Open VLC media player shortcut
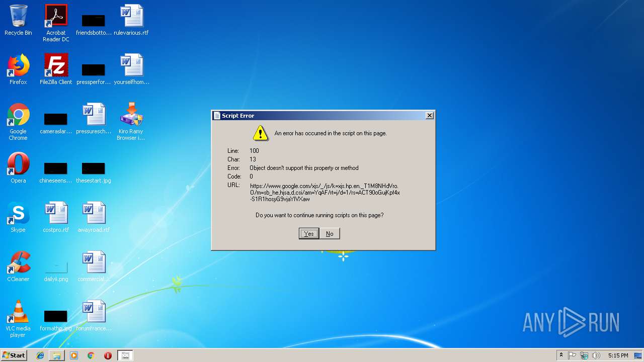The image size is (644, 362). (18, 319)
